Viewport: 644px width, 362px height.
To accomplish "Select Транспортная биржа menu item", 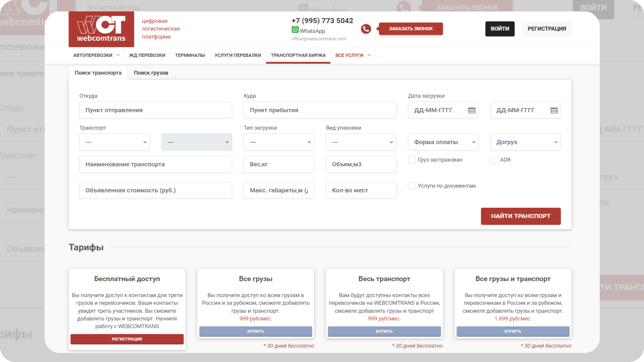I will pos(298,55).
